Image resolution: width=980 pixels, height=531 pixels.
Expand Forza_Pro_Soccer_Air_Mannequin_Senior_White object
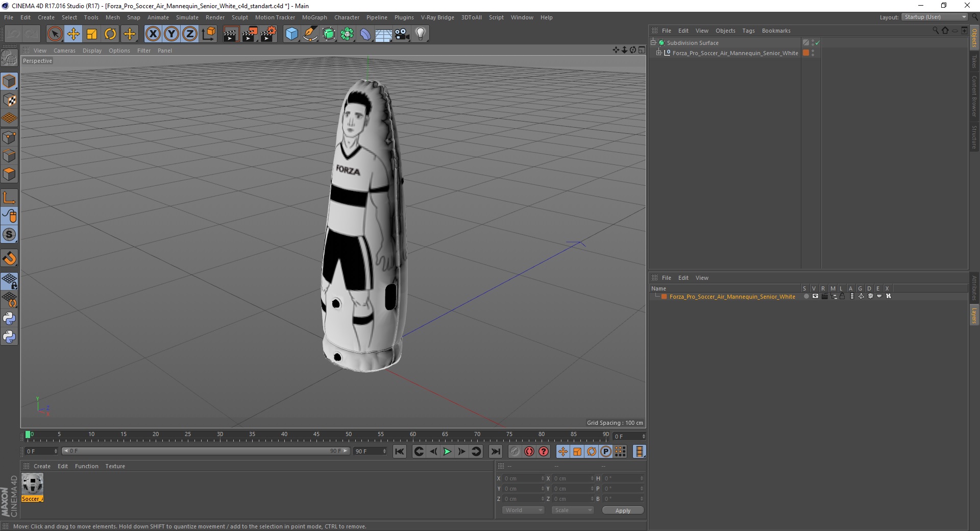point(658,53)
